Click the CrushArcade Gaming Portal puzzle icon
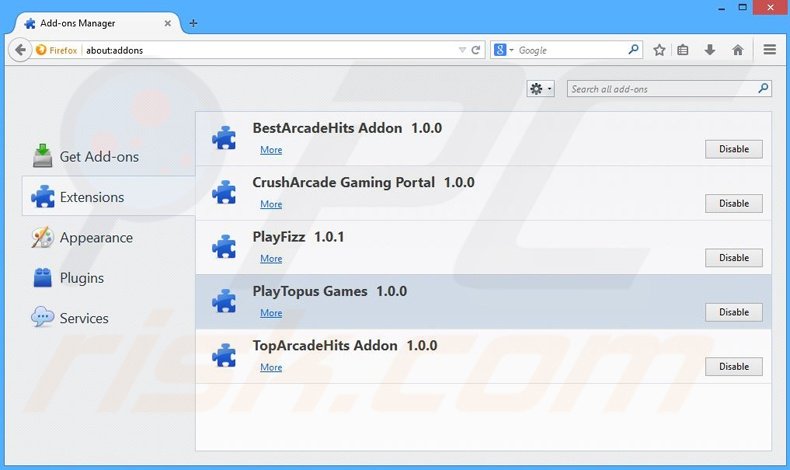Screen dimensions: 790x470 (224, 192)
